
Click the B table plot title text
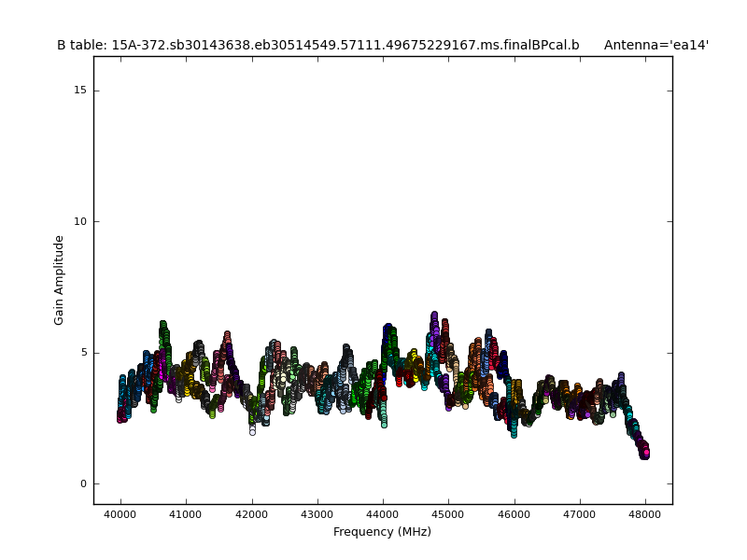click(x=317, y=45)
